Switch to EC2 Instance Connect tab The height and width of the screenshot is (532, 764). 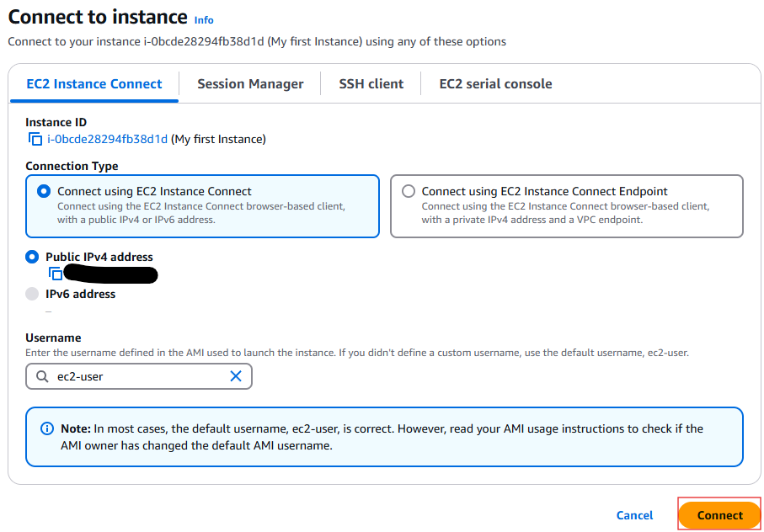[94, 83]
